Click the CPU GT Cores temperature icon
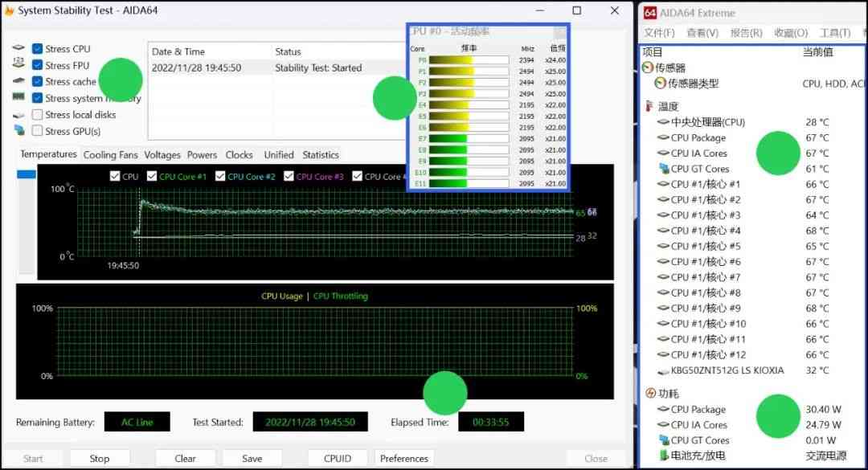 click(x=664, y=169)
